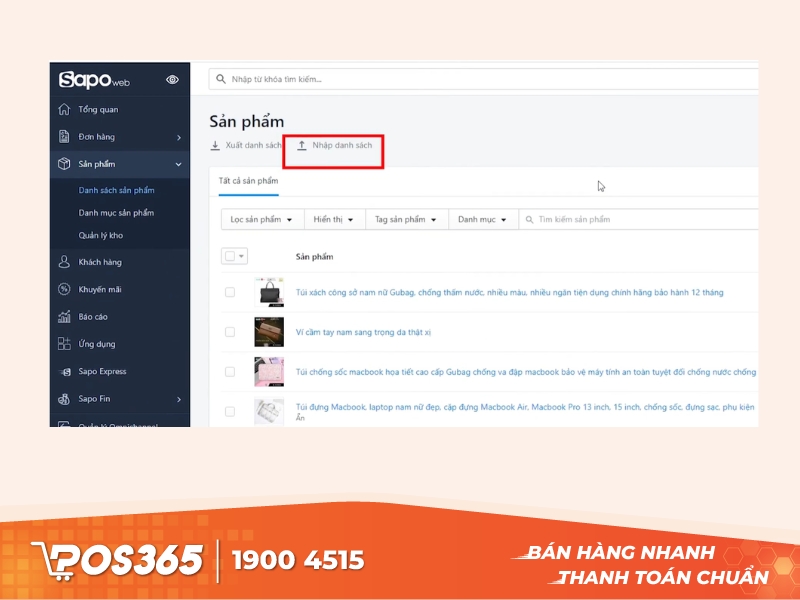Open the Lọc sản phẩm filter dropdown
This screenshot has height=600, width=800.
click(x=260, y=219)
